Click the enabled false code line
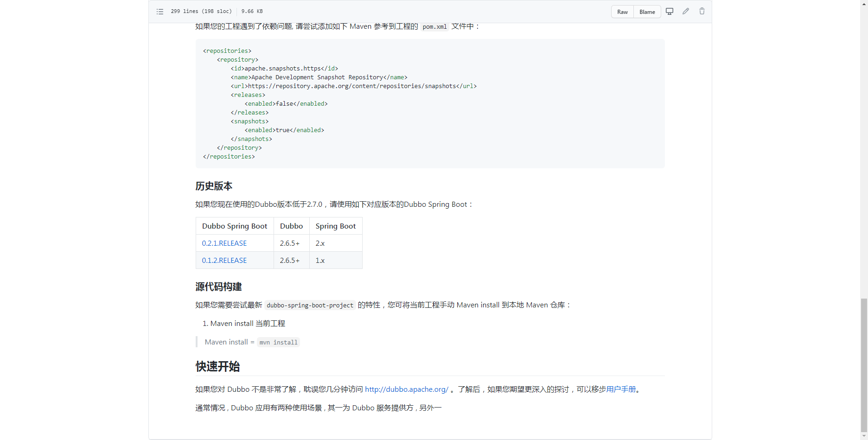868x440 pixels. 286,103
